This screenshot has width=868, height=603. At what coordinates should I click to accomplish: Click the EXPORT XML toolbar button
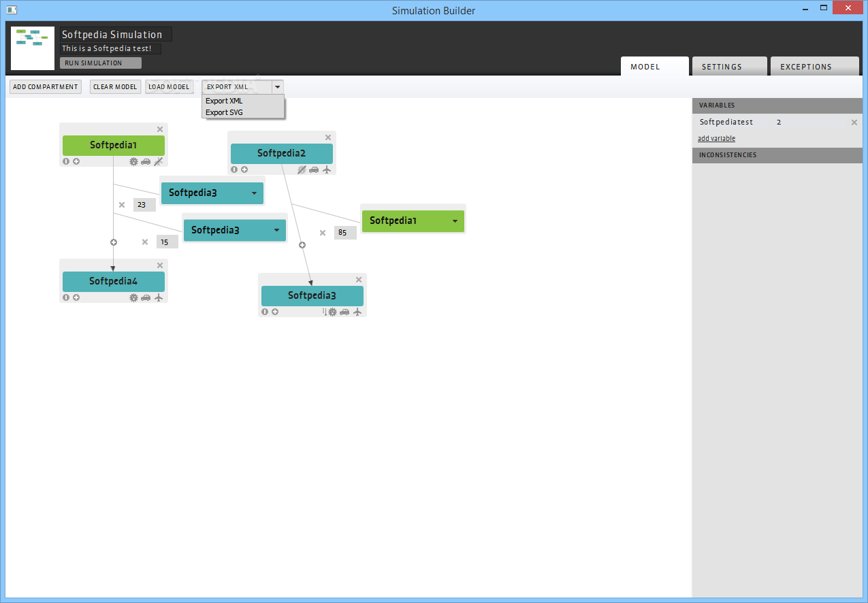click(236, 87)
